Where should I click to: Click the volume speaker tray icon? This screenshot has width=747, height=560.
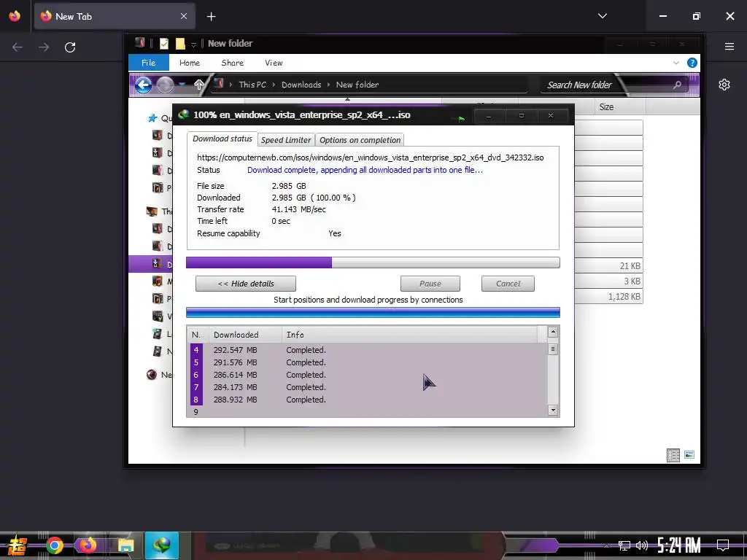[642, 545]
